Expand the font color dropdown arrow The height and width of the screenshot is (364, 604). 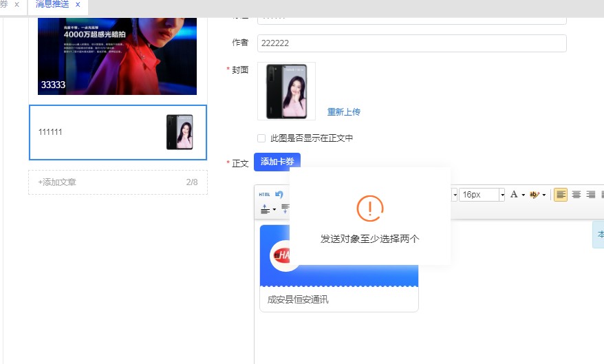[x=523, y=195]
